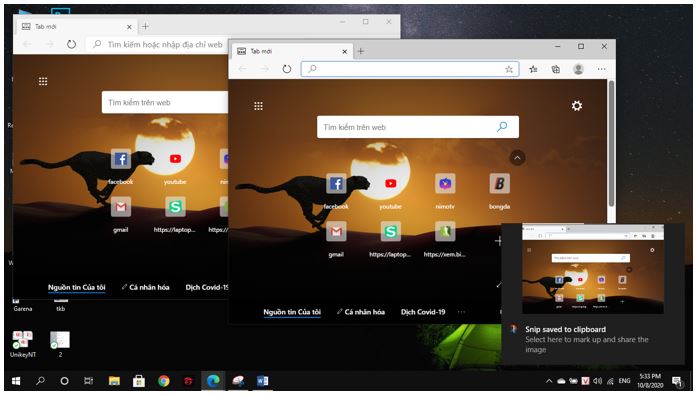
Task: Open OneDrive cloud icon in system tray
Action: pos(561,381)
